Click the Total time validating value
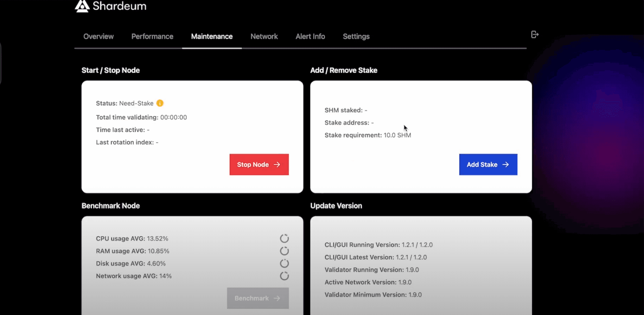644x315 pixels. pos(173,117)
